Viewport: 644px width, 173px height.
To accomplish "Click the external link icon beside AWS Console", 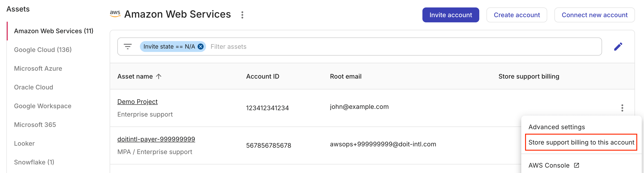I will [x=576, y=165].
